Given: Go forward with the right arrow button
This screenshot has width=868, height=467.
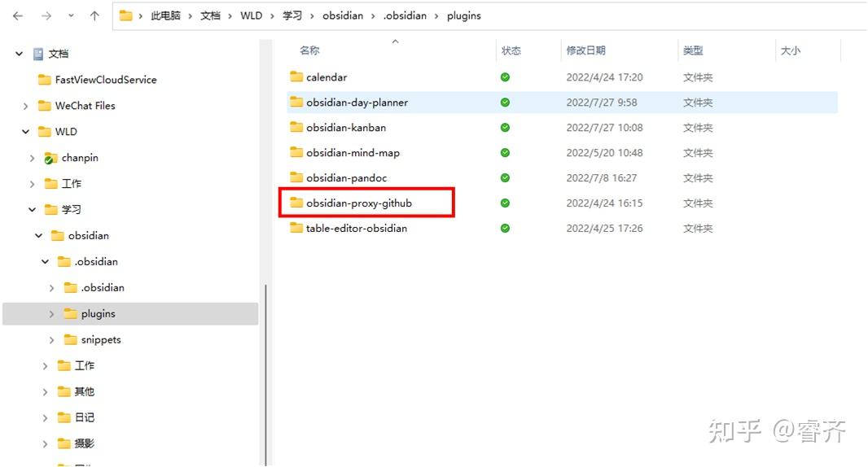Looking at the screenshot, I should 46,16.
